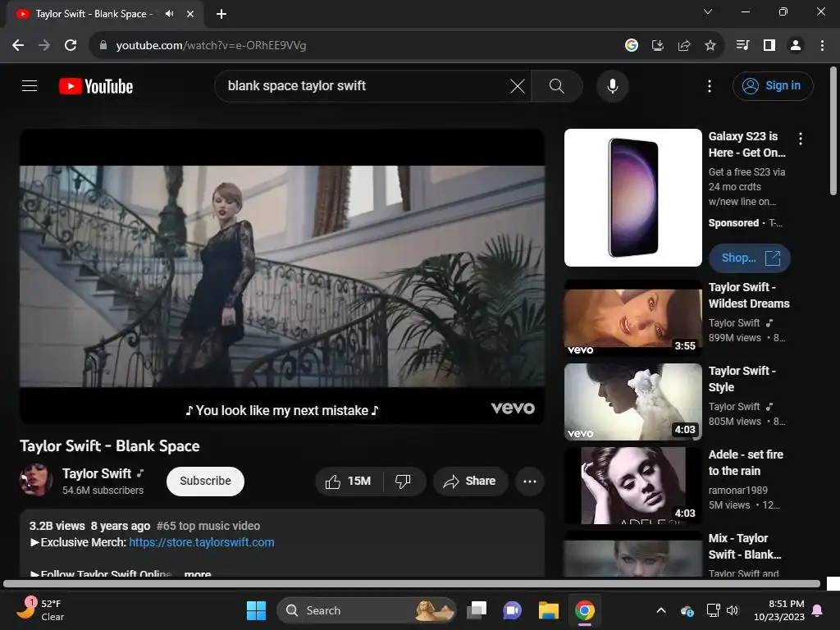Sign in to YouTube

[773, 85]
